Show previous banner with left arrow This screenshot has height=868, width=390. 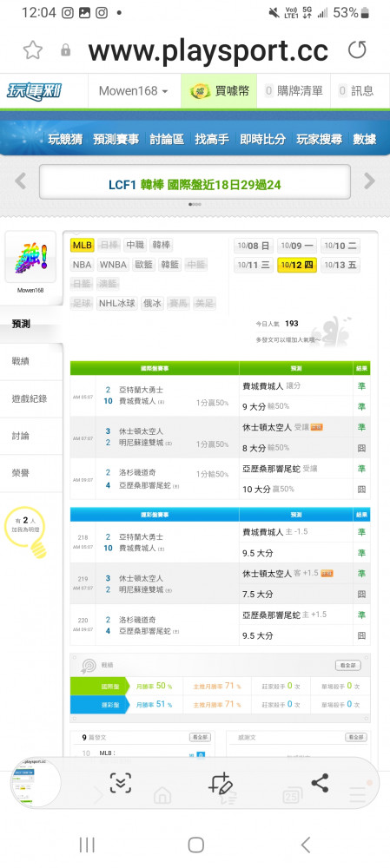point(21,181)
